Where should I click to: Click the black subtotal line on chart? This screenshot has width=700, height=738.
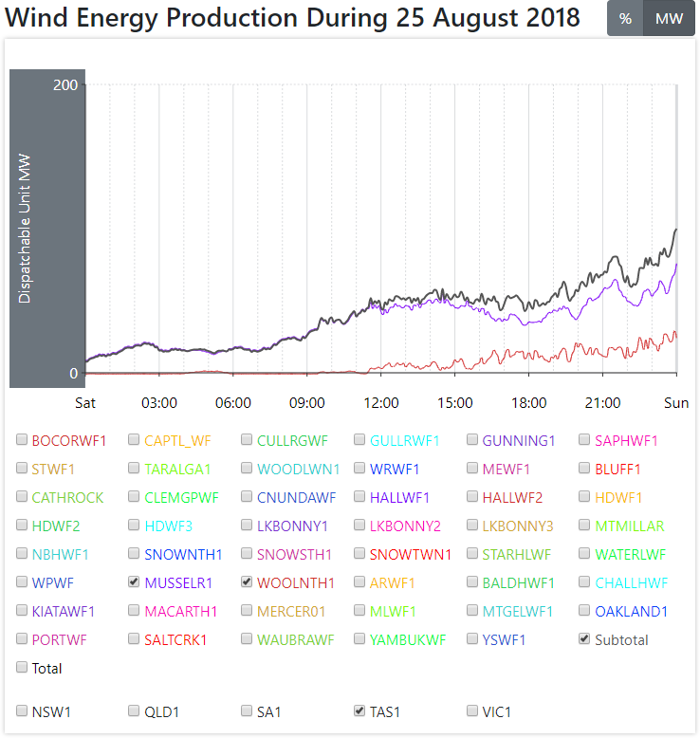560,289
